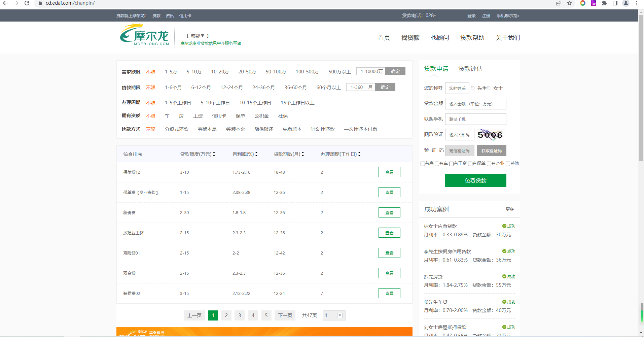Click the 注册 link in top bar
This screenshot has height=337, width=644.
pos(486,16)
